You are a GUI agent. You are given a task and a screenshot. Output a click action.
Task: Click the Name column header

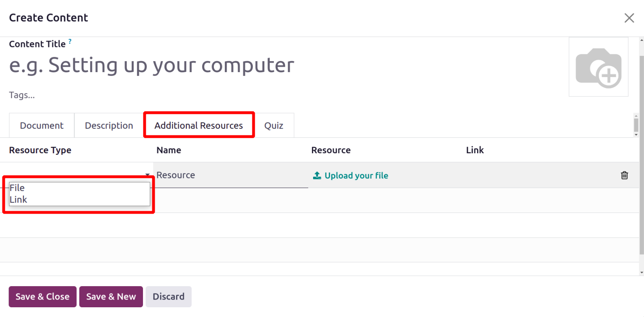[169, 150]
